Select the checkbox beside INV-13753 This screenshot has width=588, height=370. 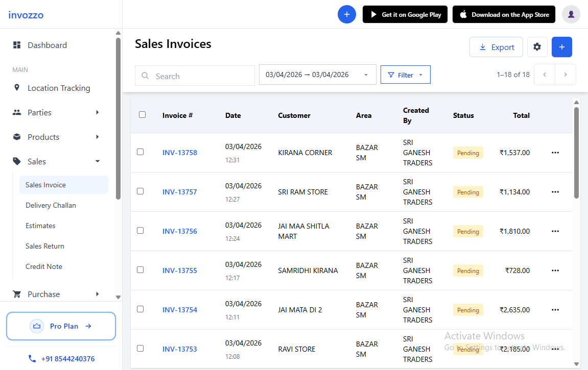coord(140,348)
